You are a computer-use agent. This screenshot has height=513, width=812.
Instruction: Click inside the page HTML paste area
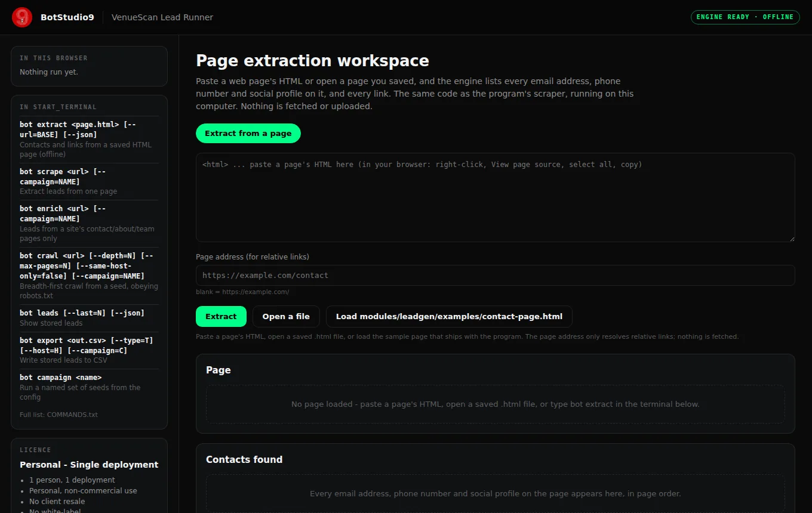(x=496, y=197)
